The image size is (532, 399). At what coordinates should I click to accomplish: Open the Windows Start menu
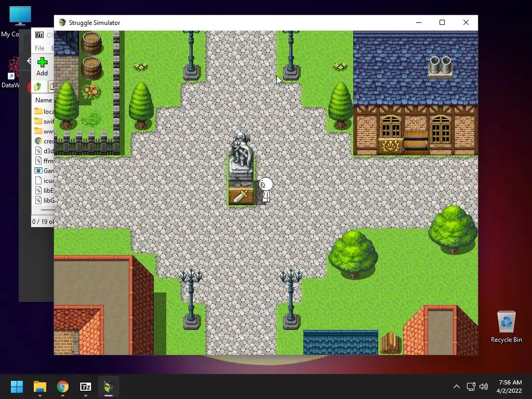[x=17, y=387]
